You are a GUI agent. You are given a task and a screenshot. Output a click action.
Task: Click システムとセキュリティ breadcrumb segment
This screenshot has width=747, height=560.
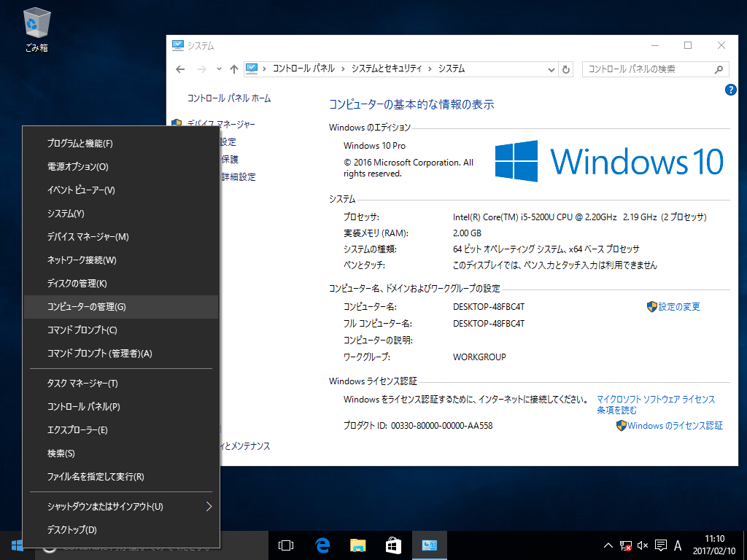pos(387,69)
